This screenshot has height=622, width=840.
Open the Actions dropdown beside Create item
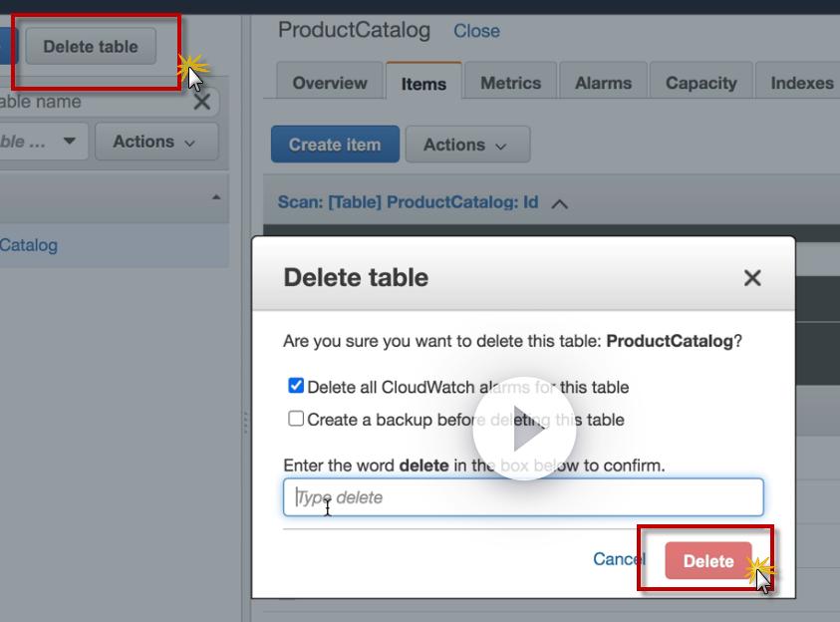[x=466, y=145]
